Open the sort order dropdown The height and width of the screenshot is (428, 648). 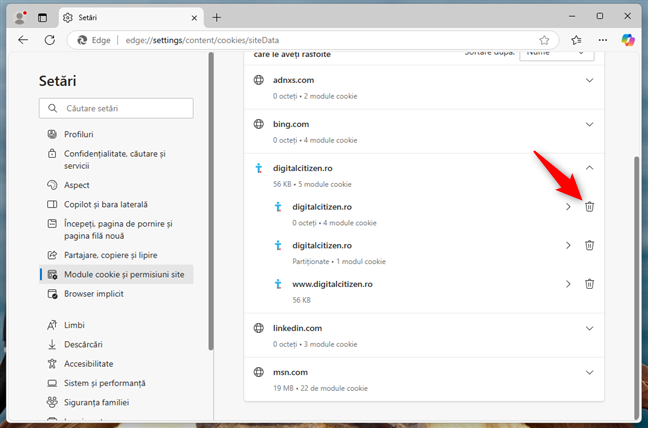pyautogui.click(x=557, y=55)
